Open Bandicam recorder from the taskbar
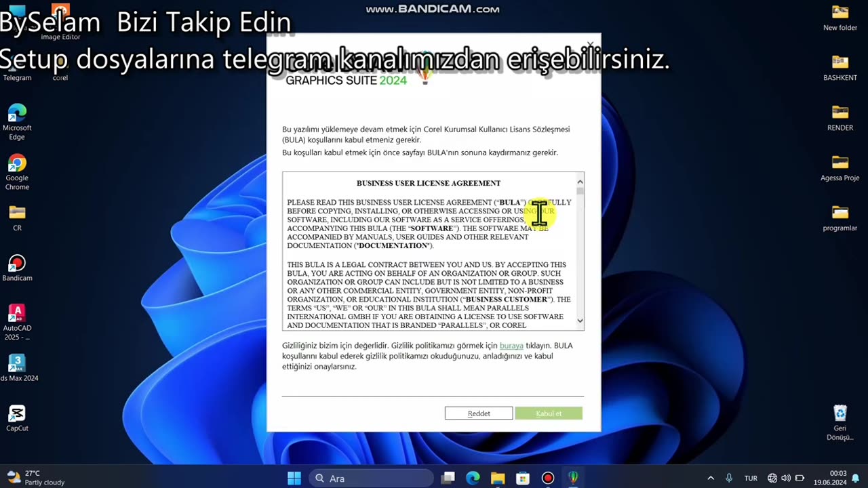This screenshot has width=868, height=488. pyautogui.click(x=548, y=479)
